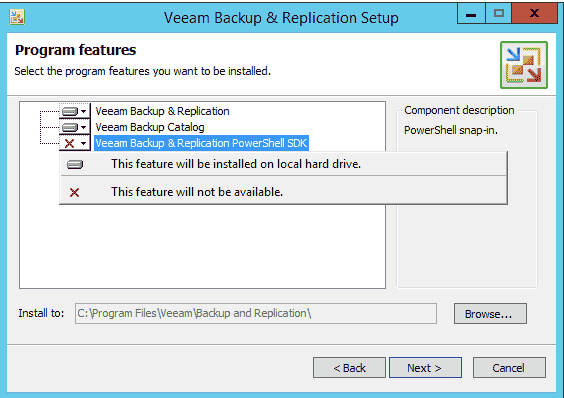Viewport: 564px width, 398px height.
Task: Go to the Next > step
Action: point(425,368)
